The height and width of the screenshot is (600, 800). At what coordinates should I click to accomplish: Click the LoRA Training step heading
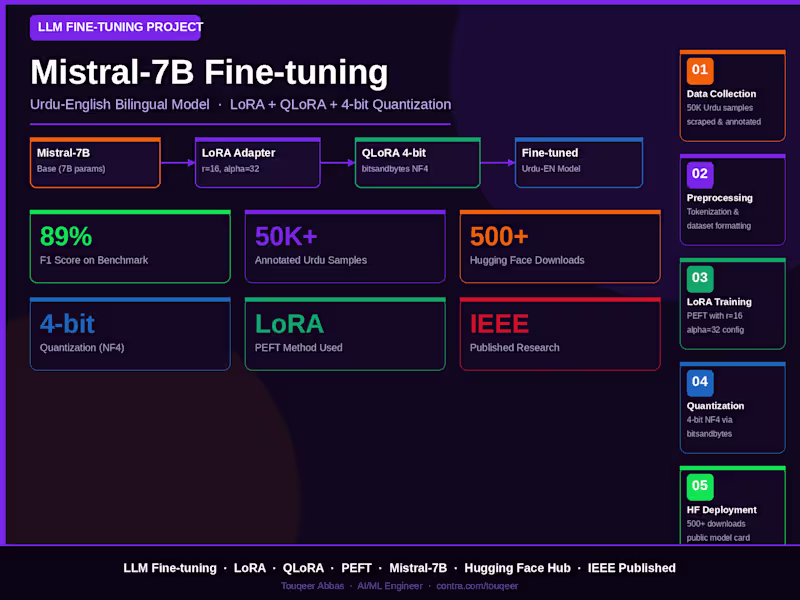[719, 302]
